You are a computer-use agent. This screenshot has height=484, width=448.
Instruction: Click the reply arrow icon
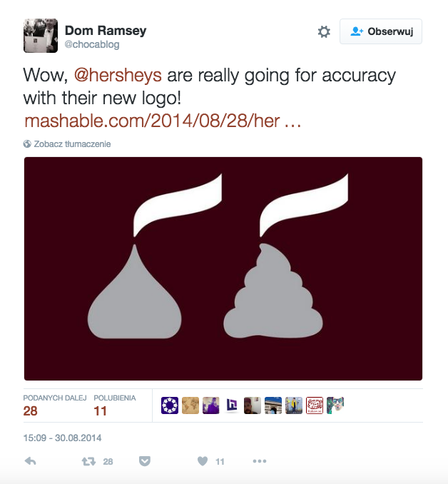click(31, 461)
